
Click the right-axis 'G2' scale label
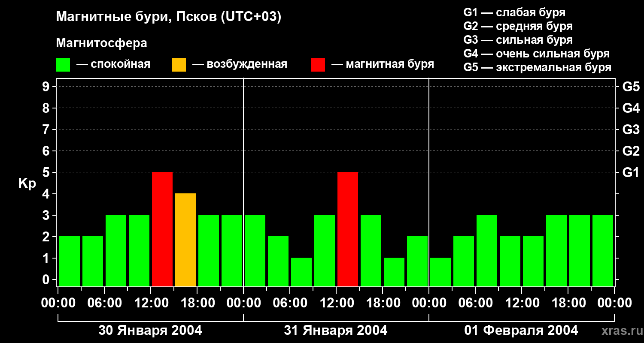tap(631, 151)
